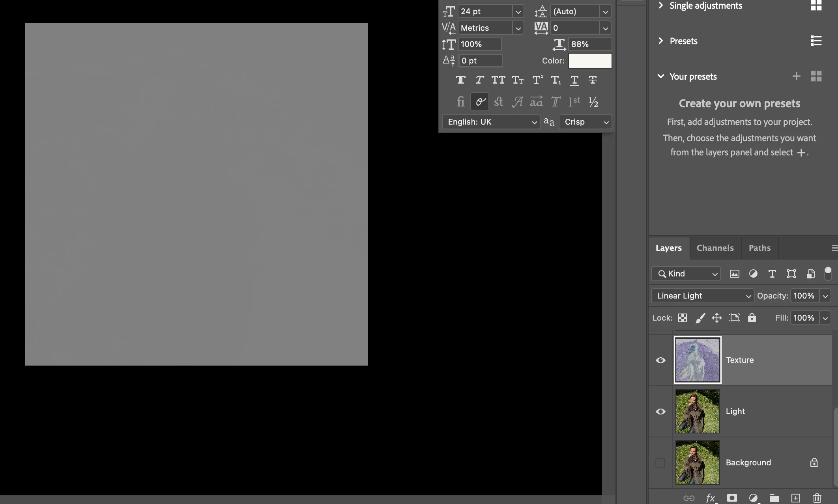
Task: Filter layers by type layers
Action: tap(772, 274)
